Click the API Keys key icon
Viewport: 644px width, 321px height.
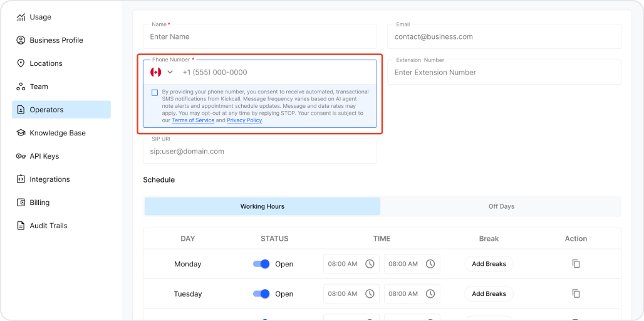pos(21,156)
